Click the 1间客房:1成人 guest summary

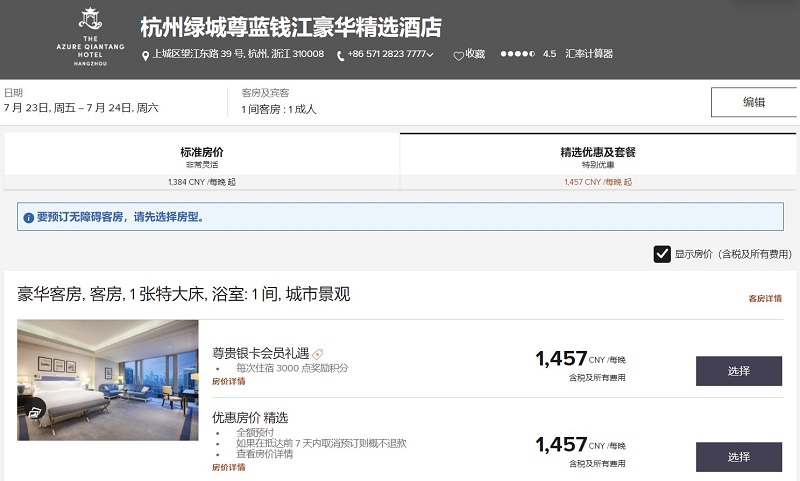(x=279, y=109)
